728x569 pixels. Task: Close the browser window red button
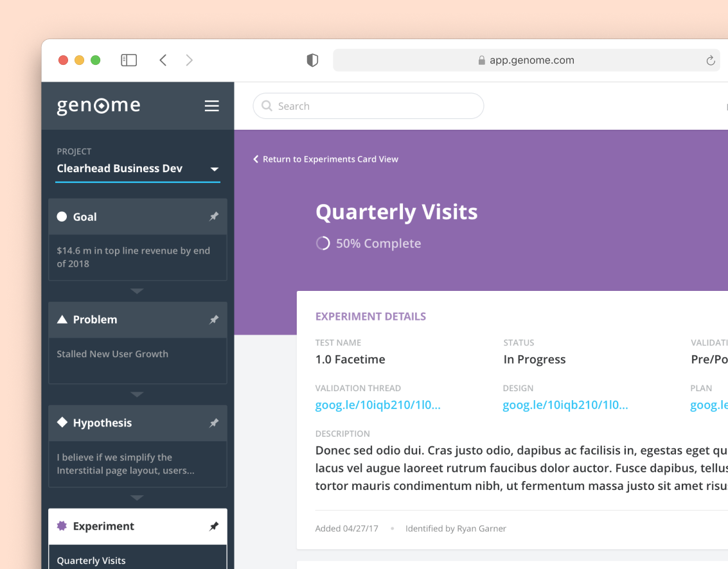tap(63, 60)
